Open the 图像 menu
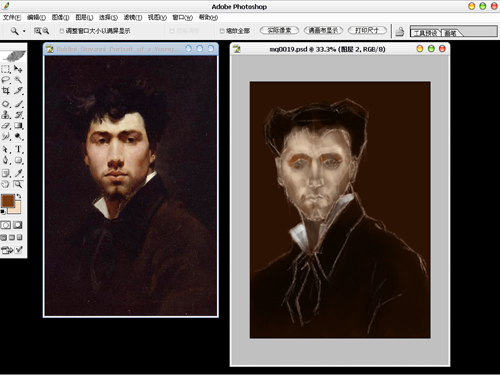The image size is (500, 375). 60,17
